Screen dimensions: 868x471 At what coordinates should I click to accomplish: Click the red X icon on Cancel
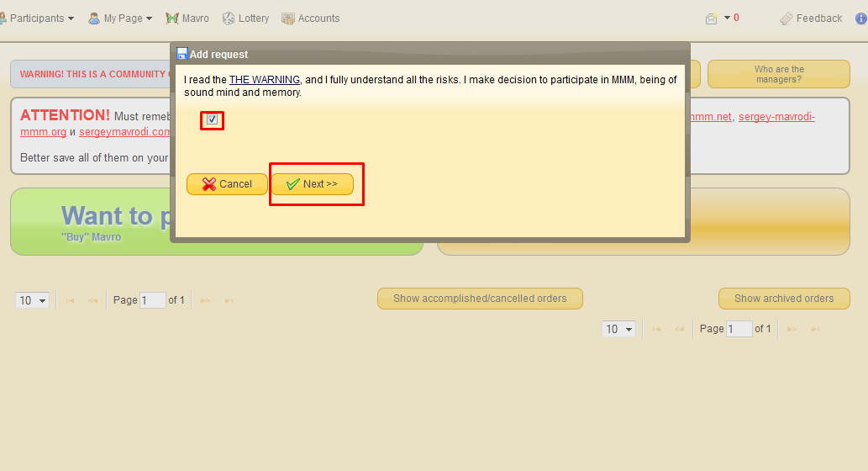208,184
